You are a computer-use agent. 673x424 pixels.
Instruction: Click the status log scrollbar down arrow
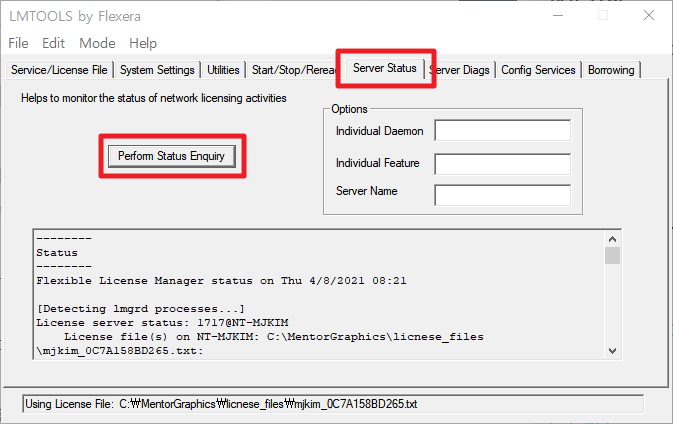point(612,351)
